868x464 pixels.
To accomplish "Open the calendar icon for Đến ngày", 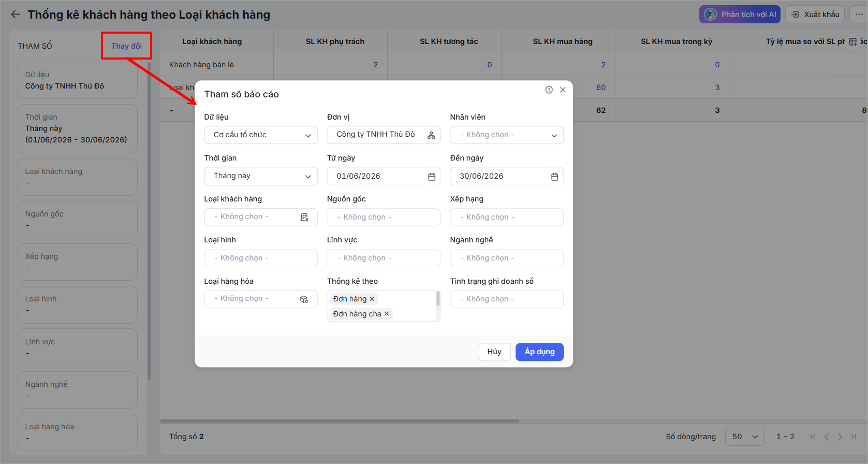I will coord(554,177).
